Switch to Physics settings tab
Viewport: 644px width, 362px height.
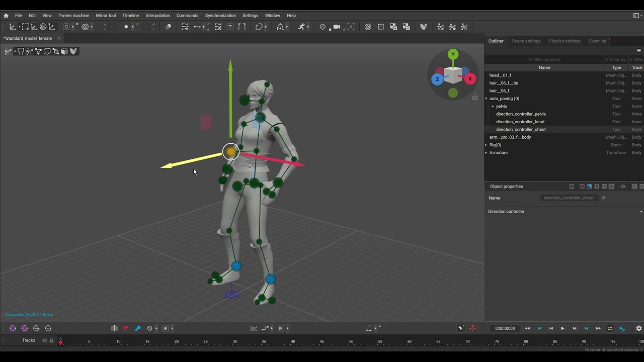pyautogui.click(x=565, y=41)
